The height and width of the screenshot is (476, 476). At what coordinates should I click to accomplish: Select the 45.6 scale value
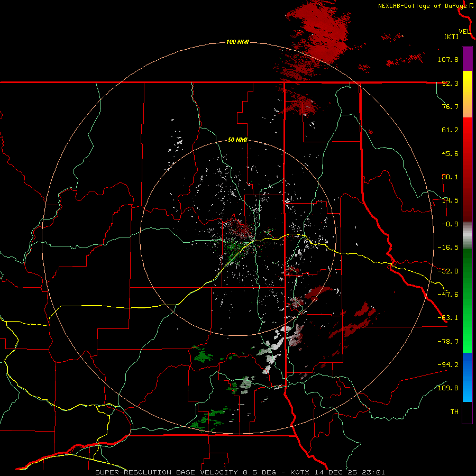(x=450, y=153)
